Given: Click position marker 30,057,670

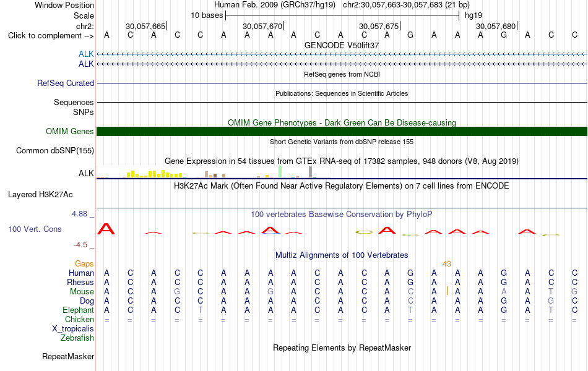Looking at the screenshot, I should click(x=262, y=26).
